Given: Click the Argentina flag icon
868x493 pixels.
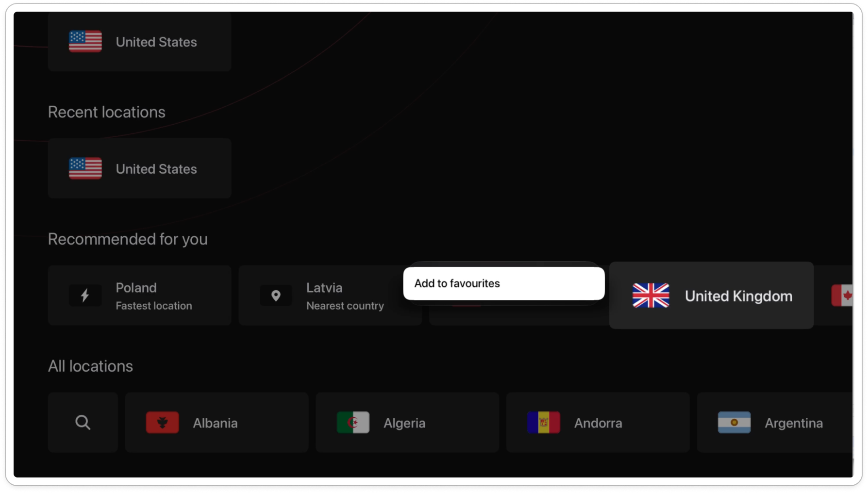Looking at the screenshot, I should coord(734,423).
